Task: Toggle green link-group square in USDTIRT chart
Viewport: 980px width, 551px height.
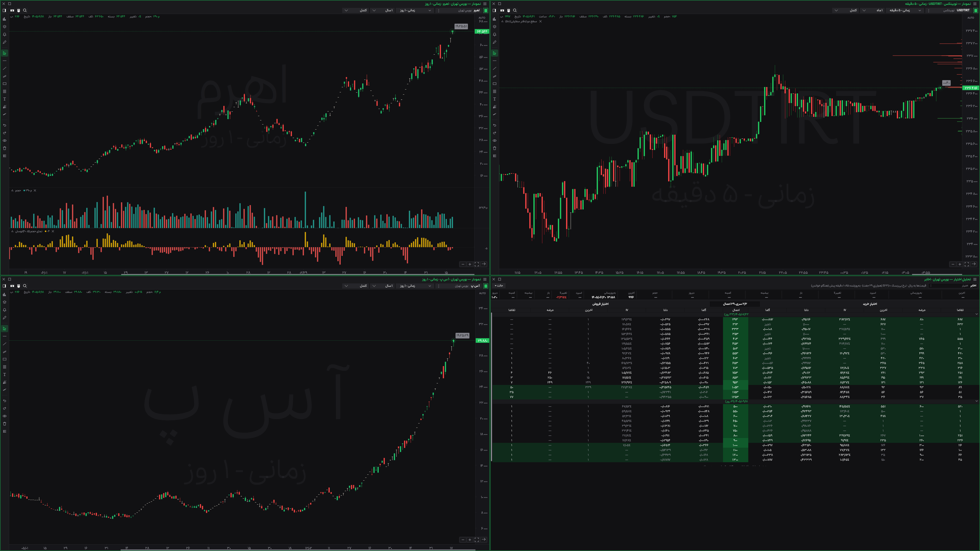Action: 975,10
